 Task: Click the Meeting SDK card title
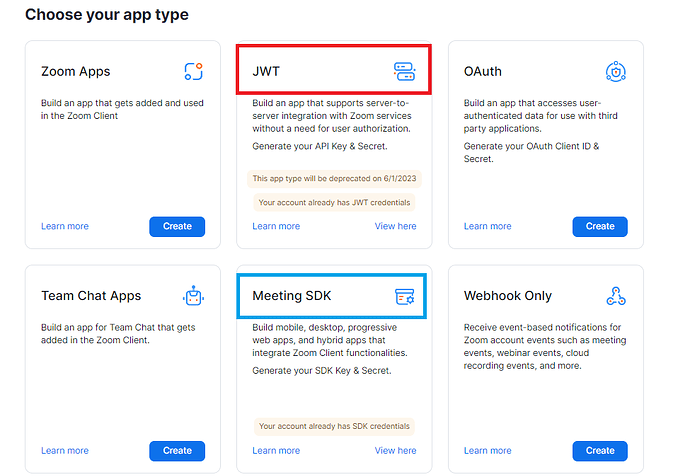pos(292,296)
